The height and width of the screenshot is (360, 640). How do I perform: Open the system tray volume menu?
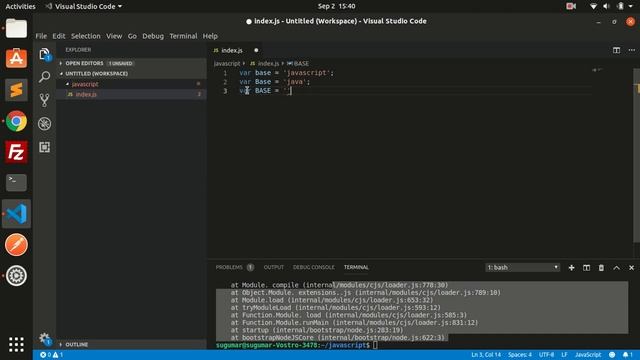click(606, 6)
